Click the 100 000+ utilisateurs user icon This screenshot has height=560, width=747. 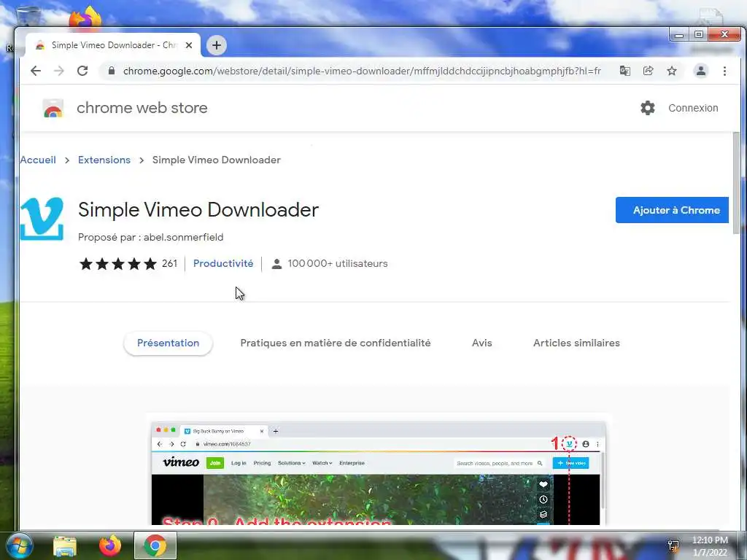pyautogui.click(x=276, y=264)
